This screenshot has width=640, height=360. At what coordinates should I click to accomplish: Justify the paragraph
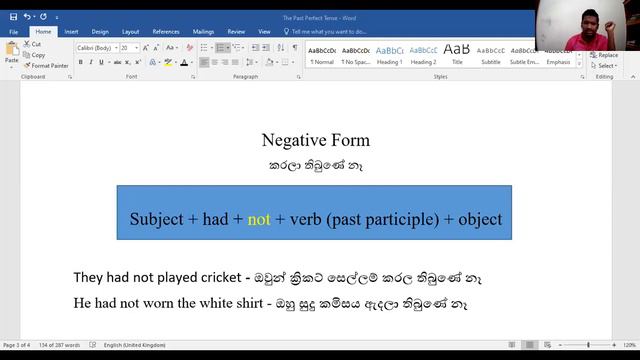[235, 62]
